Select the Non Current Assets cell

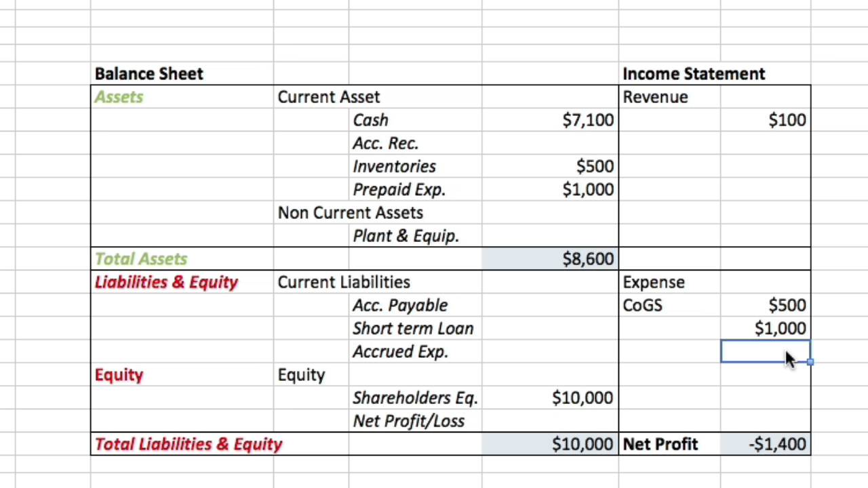click(350, 213)
